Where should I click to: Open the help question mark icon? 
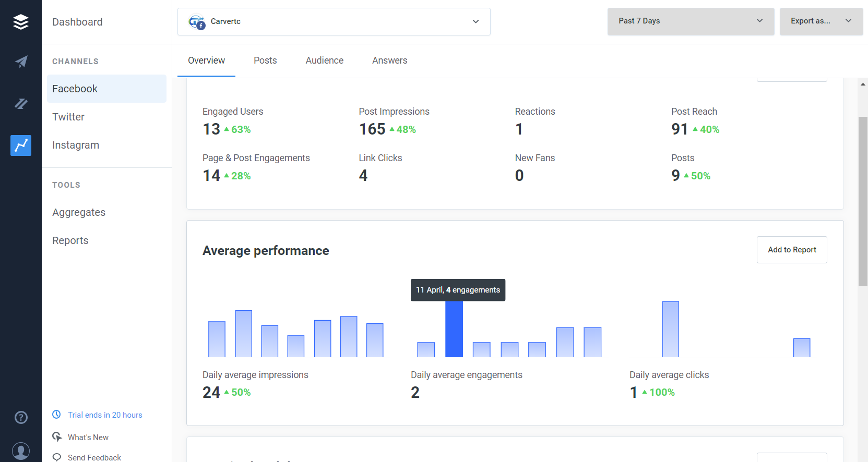21,417
